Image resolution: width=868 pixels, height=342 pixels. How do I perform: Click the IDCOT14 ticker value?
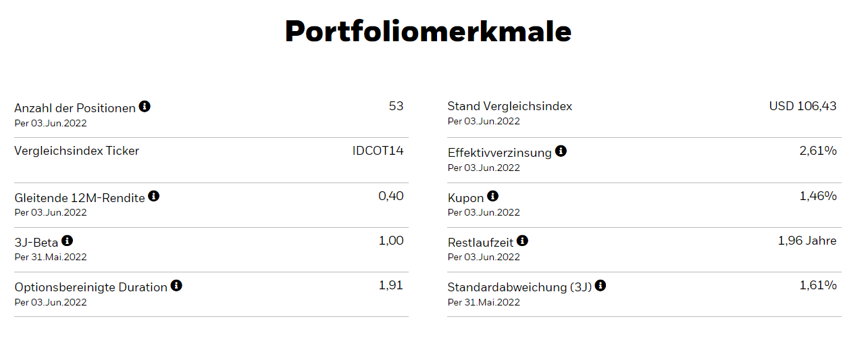[378, 151]
